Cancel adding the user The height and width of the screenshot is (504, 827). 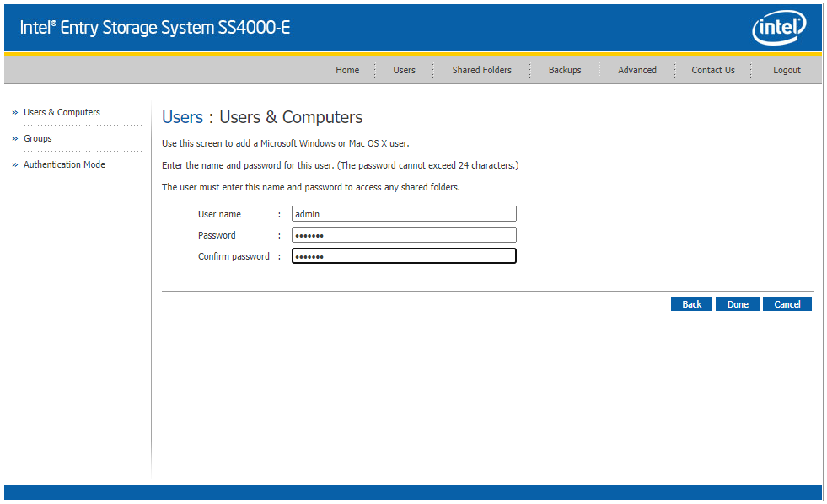tap(787, 304)
